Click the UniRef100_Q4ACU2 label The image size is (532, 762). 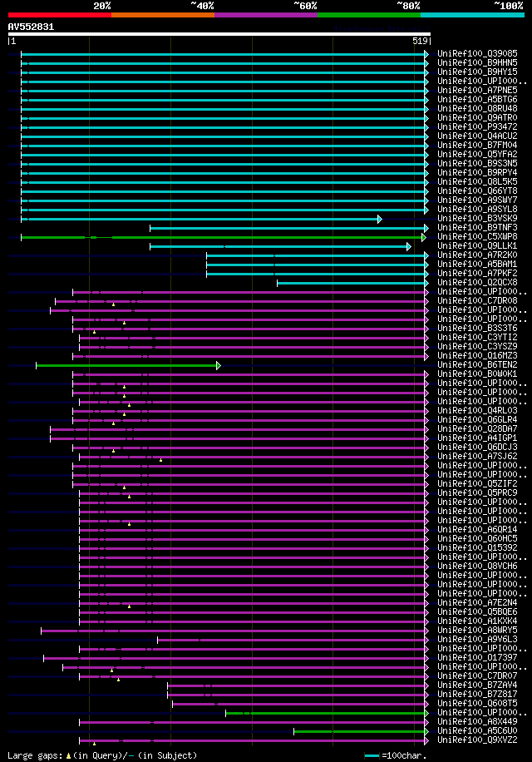(477, 136)
